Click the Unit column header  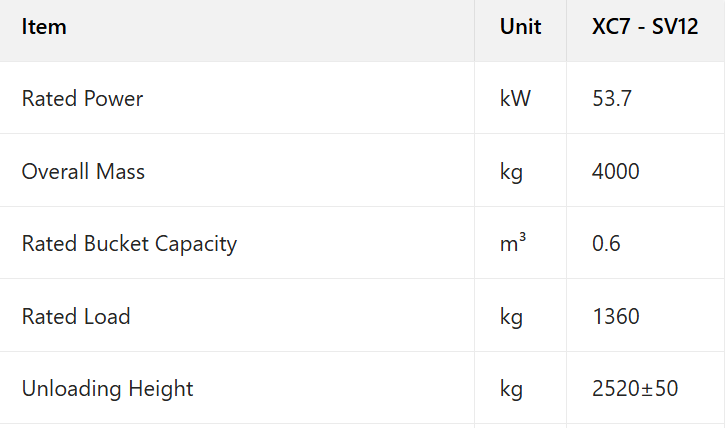click(x=520, y=27)
